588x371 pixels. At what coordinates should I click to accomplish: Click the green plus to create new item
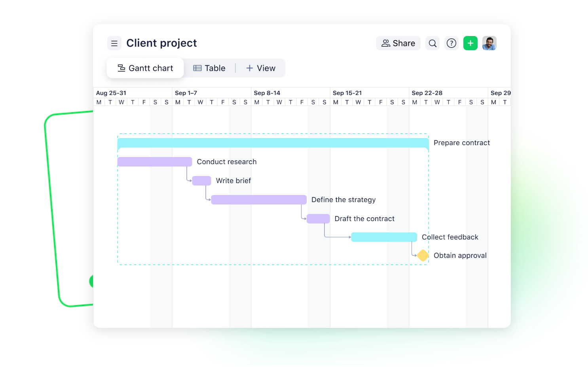[x=470, y=43]
